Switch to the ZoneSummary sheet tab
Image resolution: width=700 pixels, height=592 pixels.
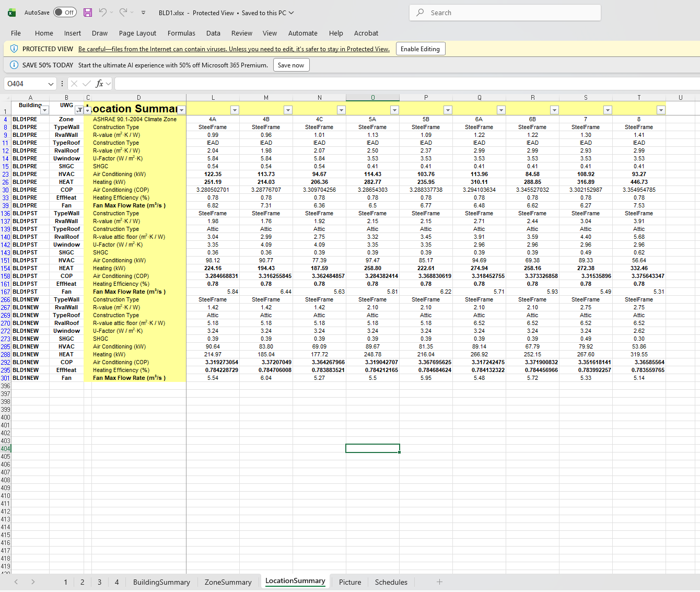(x=228, y=582)
